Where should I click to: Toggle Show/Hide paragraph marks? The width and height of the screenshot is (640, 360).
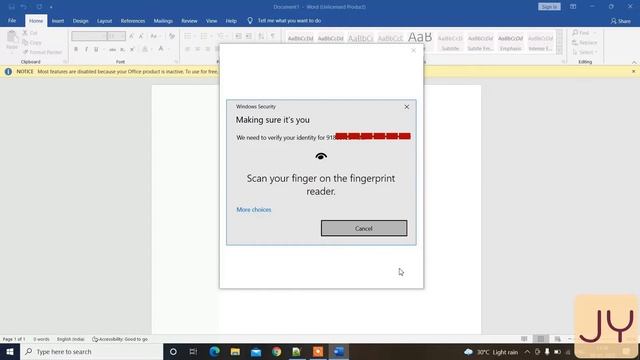click(x=273, y=36)
